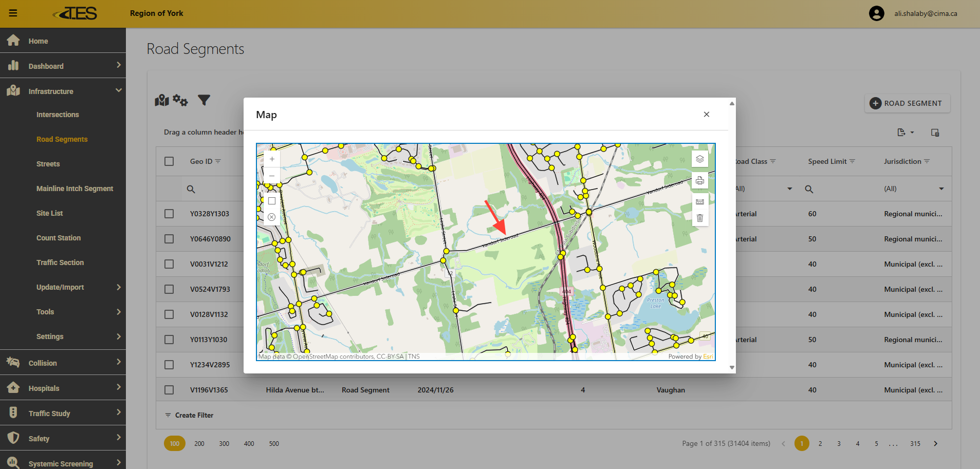Click the map trash delete icon
The width and height of the screenshot is (980, 469).
699,218
